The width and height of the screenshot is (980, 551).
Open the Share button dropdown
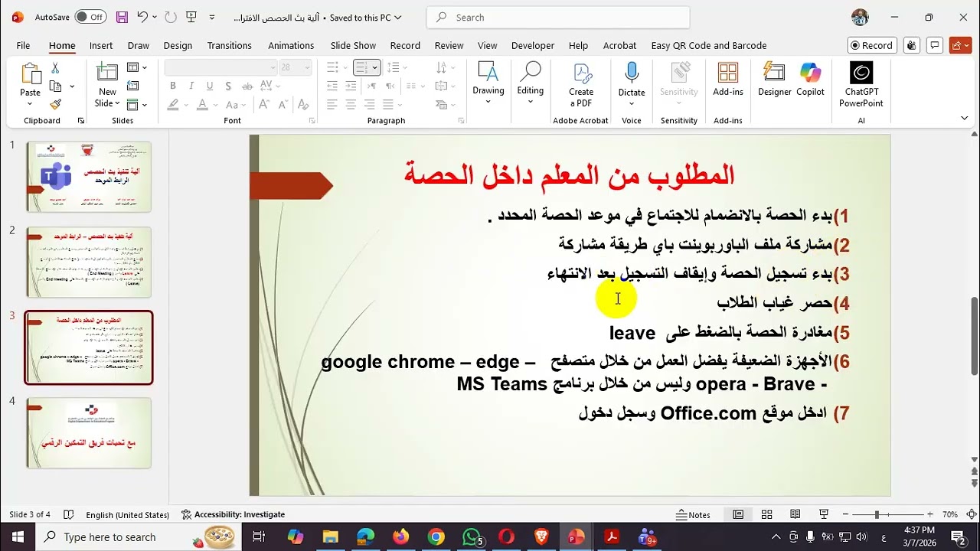[960, 45]
